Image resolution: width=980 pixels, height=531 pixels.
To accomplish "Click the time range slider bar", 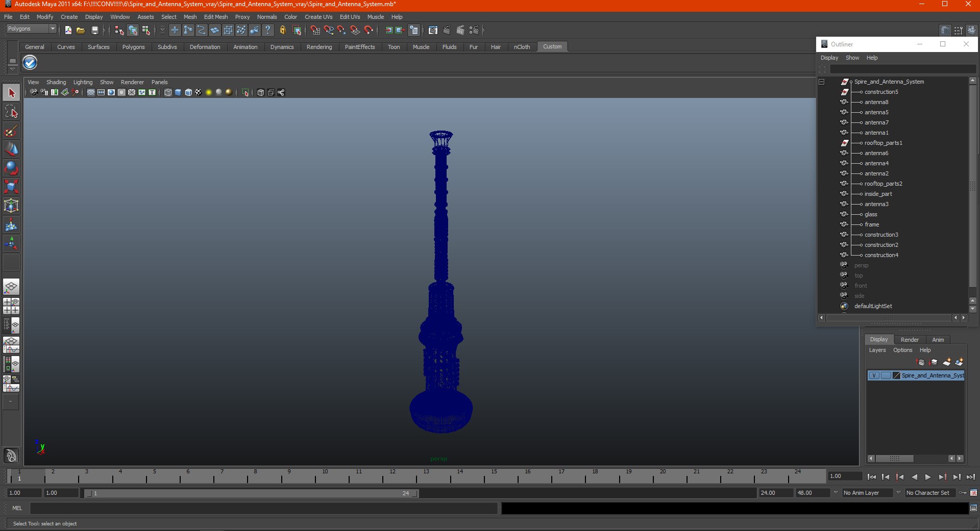I will pyautogui.click(x=251, y=493).
